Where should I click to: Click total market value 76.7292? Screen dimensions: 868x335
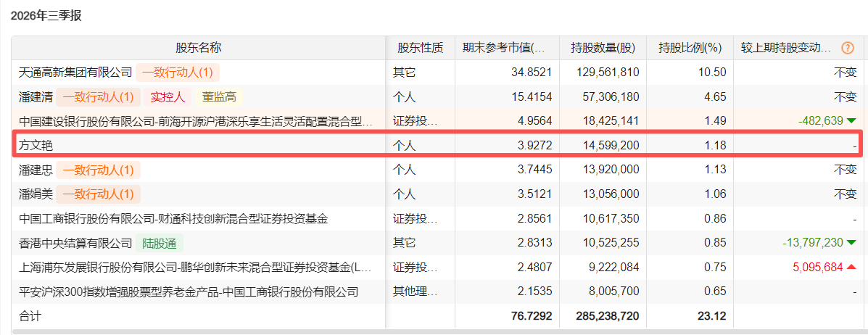click(530, 316)
